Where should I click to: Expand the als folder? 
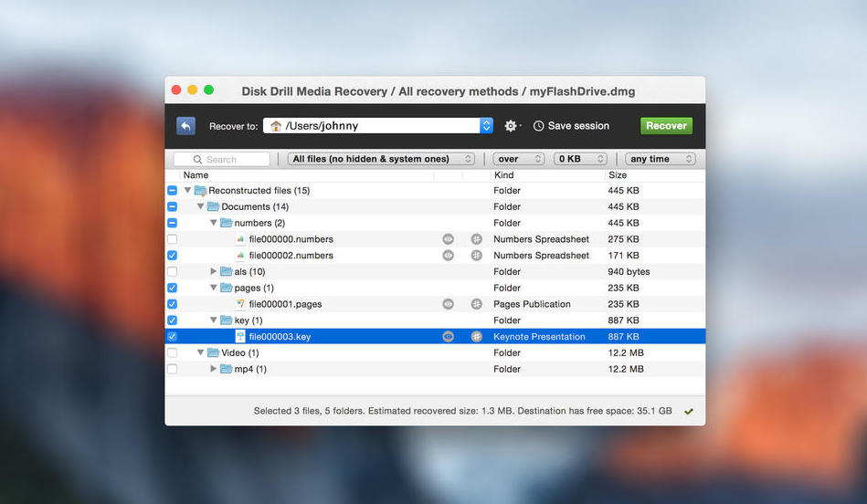[x=214, y=271]
